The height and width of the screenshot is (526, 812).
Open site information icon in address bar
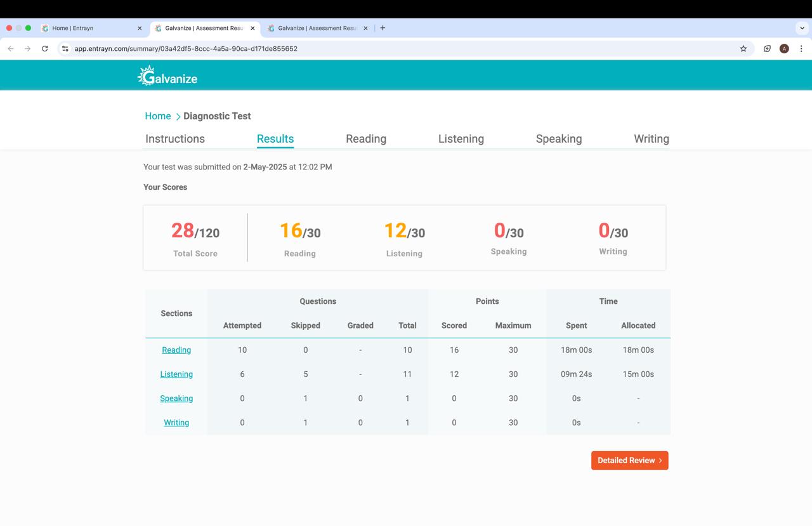pos(65,48)
